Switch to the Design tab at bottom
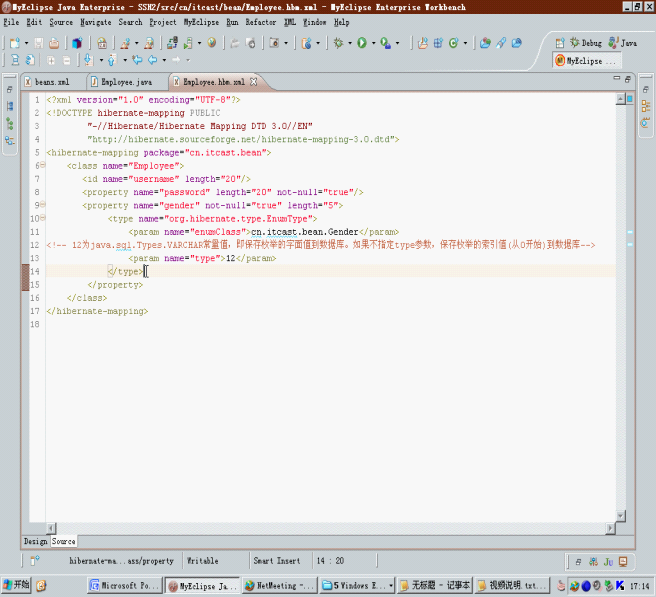The height and width of the screenshot is (597, 656). 35,541
